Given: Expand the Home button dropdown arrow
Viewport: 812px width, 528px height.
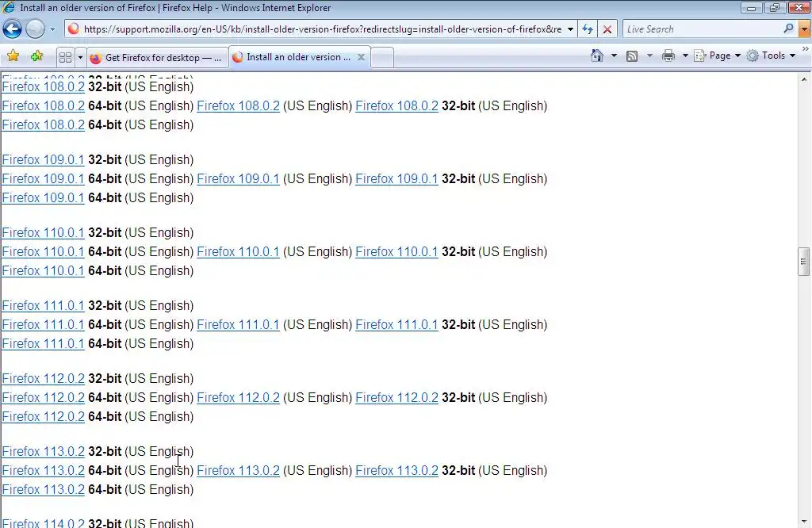Looking at the screenshot, I should click(x=615, y=55).
